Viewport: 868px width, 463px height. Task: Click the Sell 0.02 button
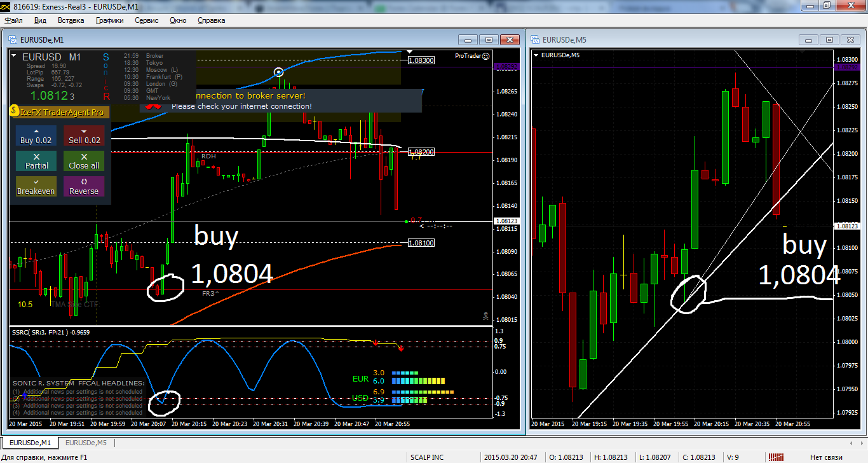pyautogui.click(x=84, y=135)
